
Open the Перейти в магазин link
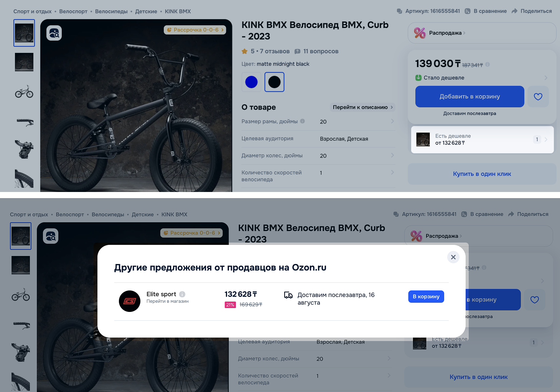168,301
